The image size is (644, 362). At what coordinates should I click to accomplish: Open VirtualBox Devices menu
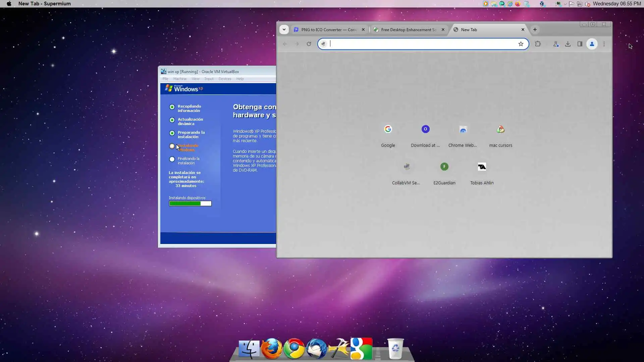(224, 79)
